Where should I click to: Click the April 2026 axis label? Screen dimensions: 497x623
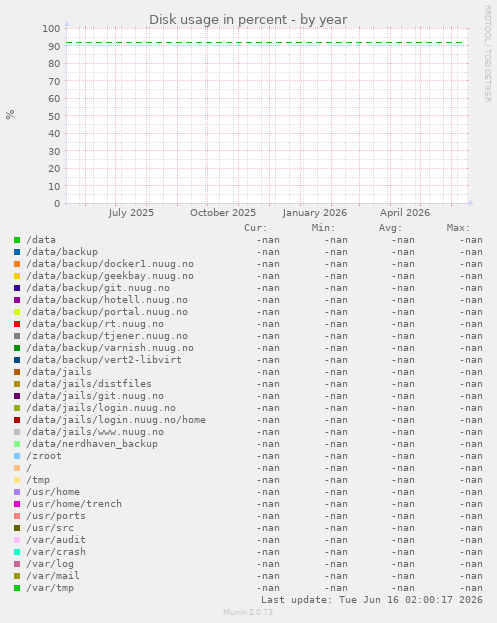pos(405,213)
